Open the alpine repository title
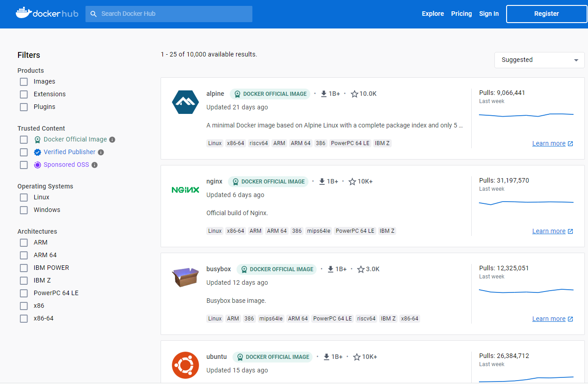The height and width of the screenshot is (386, 588). (215, 94)
